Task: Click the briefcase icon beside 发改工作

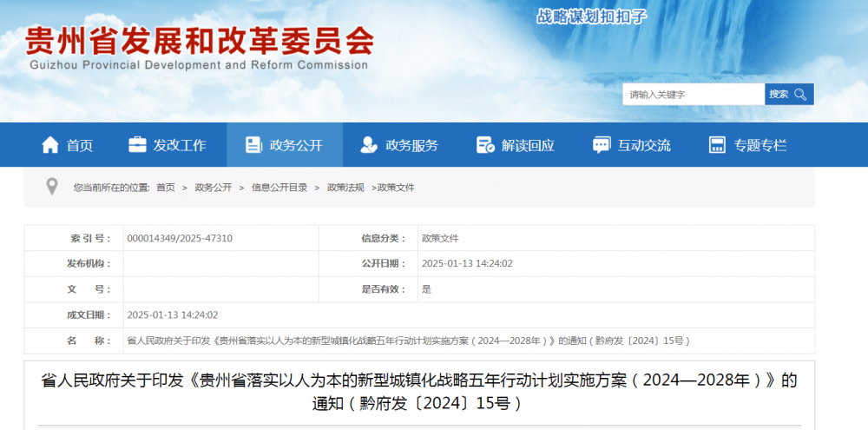Action: pos(137,144)
